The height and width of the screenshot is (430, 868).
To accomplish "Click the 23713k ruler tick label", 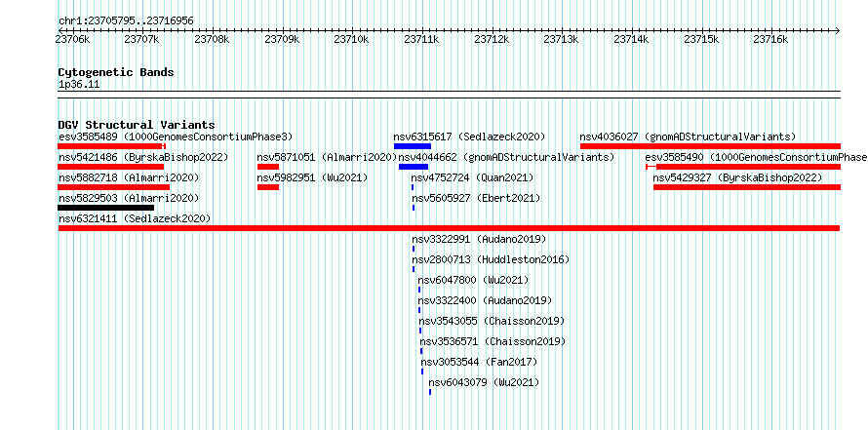I will point(562,39).
